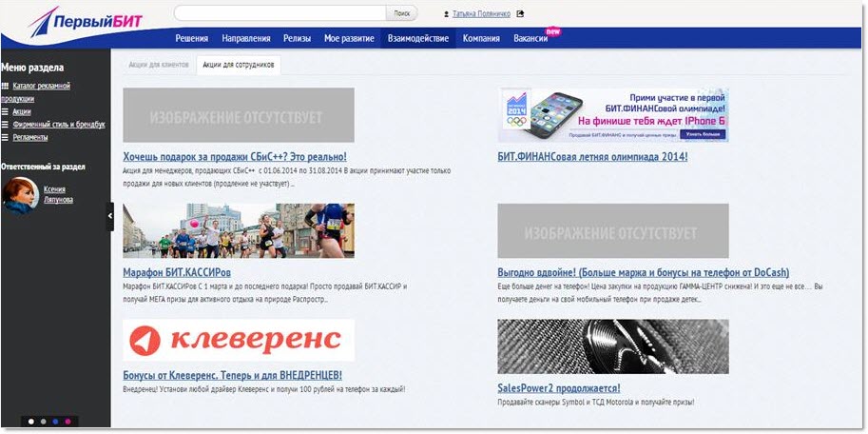Choose the blue theme color dot
Viewport: 868px width, 434px height.
click(x=55, y=421)
